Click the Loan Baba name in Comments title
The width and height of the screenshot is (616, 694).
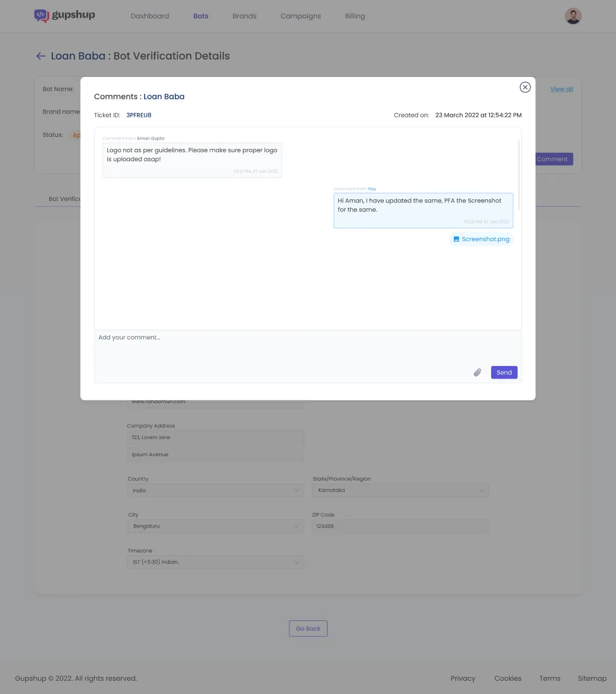click(x=164, y=97)
